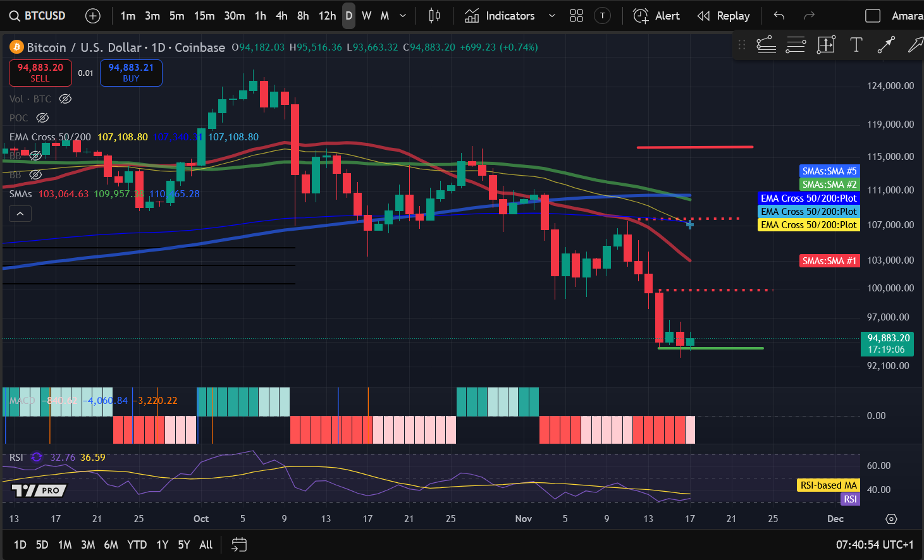
Task: Toggle eye on BB row above SMAs
Action: tap(36, 174)
